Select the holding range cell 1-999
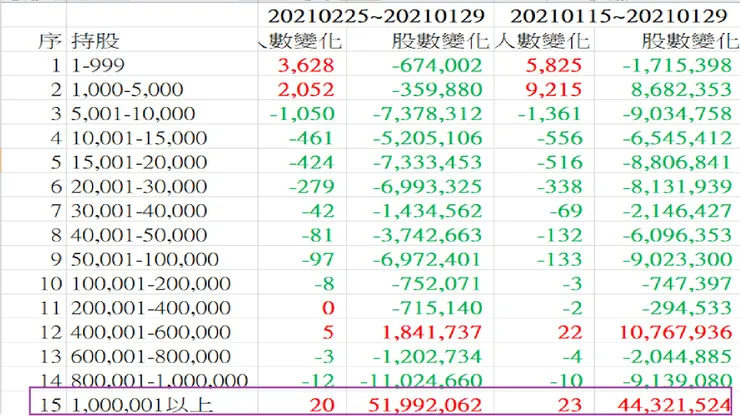Screen dimensions: 740x416 click(x=98, y=65)
